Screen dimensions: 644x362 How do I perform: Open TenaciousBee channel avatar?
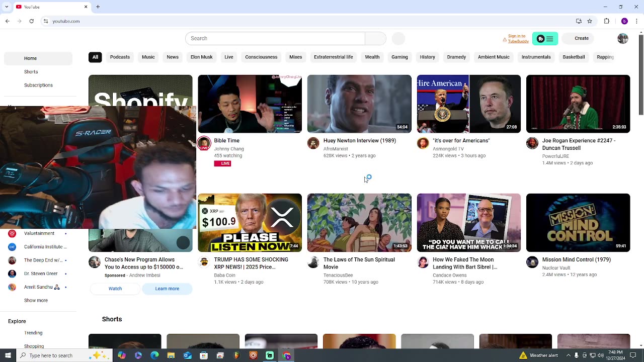313,262
